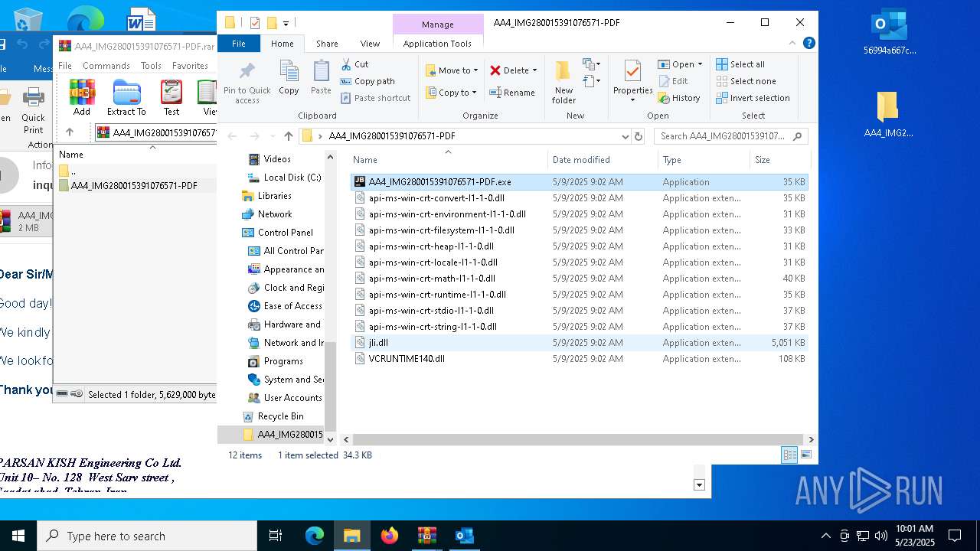Expand the Delete dropdown arrow
The image size is (980, 551).
534,70
